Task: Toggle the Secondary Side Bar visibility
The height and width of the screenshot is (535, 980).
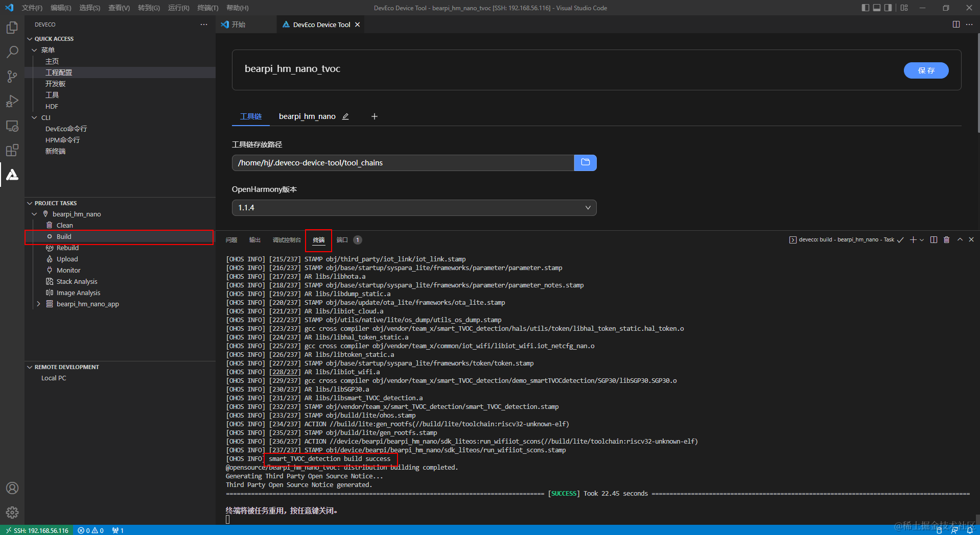Action: 888,8
